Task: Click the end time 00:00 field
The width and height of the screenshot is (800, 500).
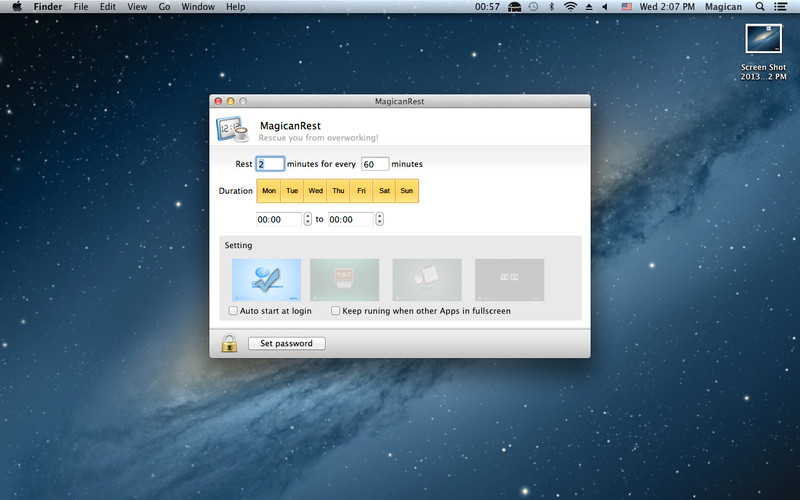Action: click(351, 219)
